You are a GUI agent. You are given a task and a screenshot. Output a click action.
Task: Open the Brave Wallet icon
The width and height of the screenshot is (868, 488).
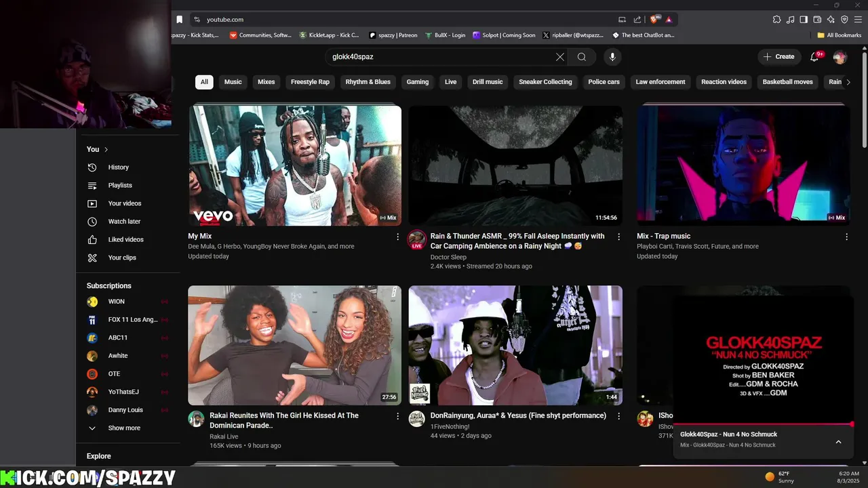coord(817,20)
